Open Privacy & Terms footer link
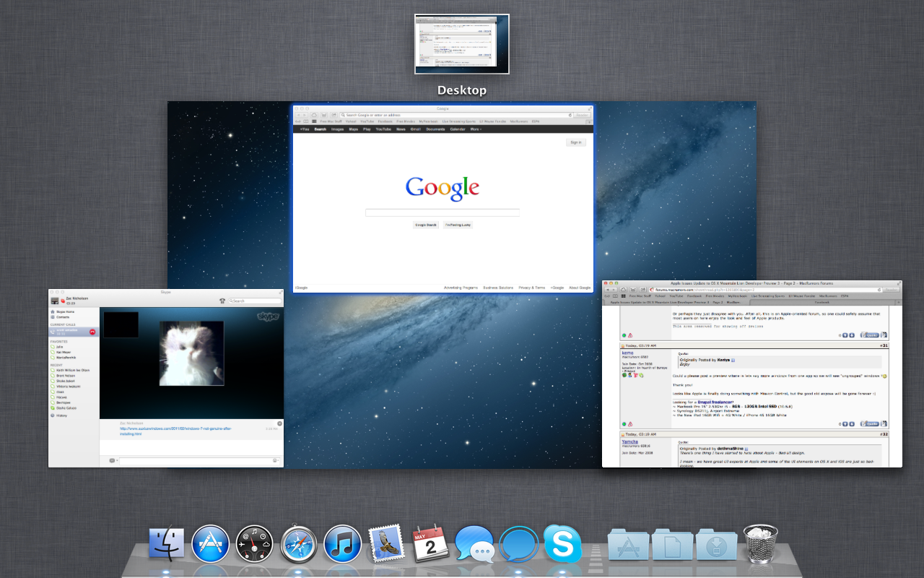Image resolution: width=924 pixels, height=578 pixels. [532, 288]
